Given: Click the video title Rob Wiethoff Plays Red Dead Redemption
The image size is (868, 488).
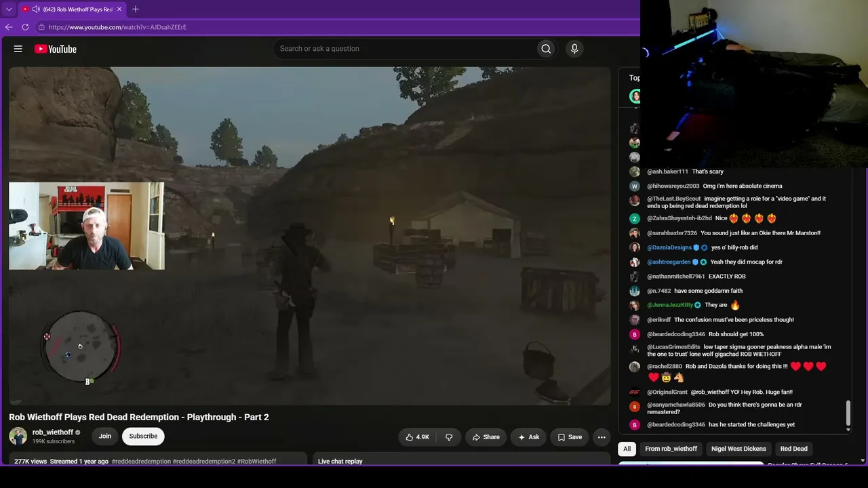Looking at the screenshot, I should (x=139, y=417).
